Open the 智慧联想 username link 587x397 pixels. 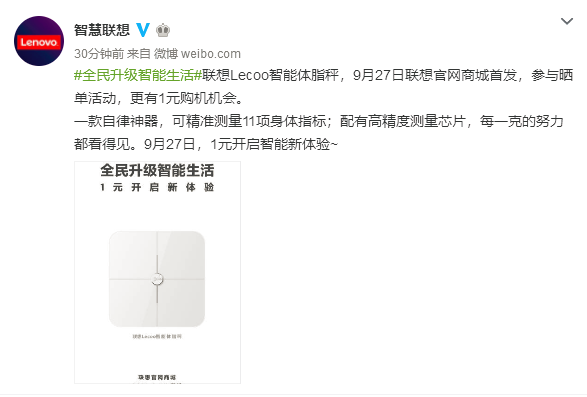[102, 30]
